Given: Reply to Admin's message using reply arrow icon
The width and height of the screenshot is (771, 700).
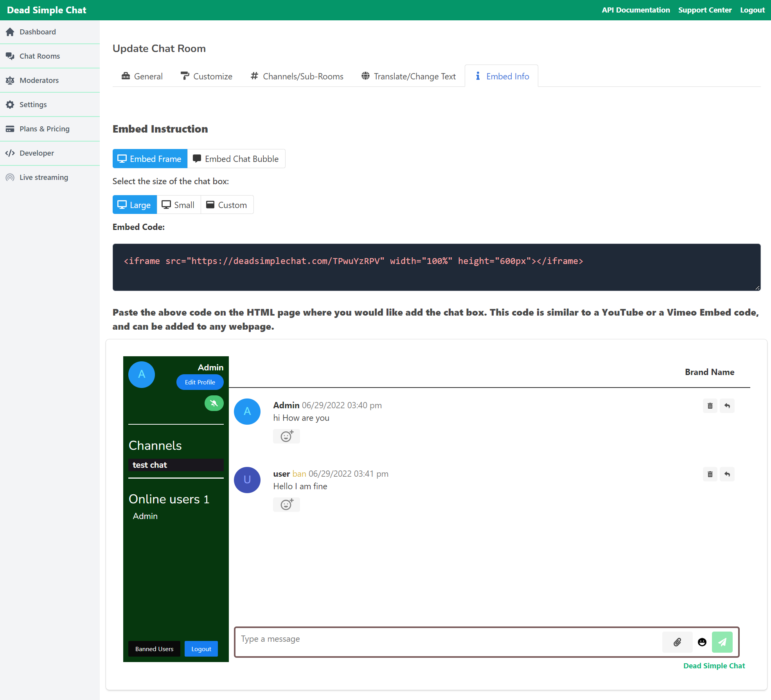Looking at the screenshot, I should click(x=727, y=406).
